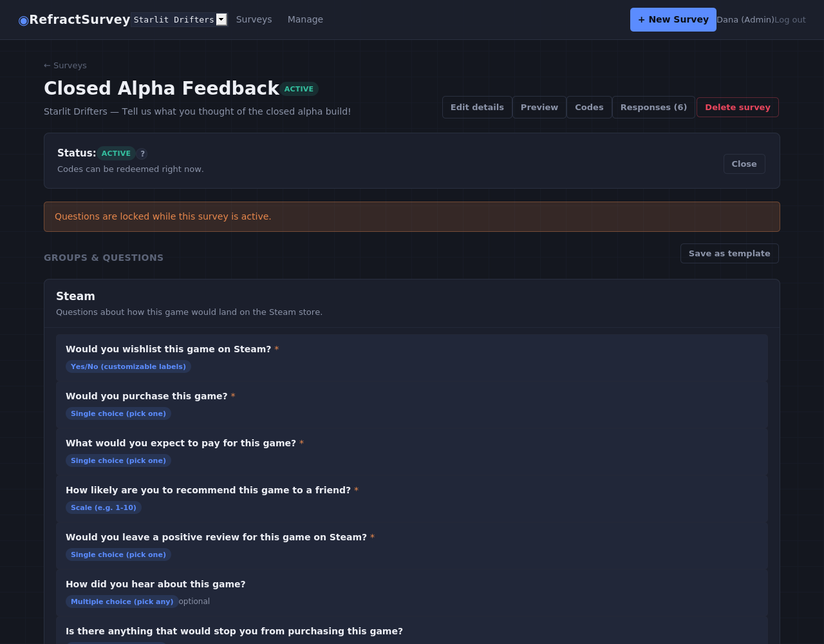The height and width of the screenshot is (644, 824).
Task: Open the survey Preview
Action: click(539, 108)
